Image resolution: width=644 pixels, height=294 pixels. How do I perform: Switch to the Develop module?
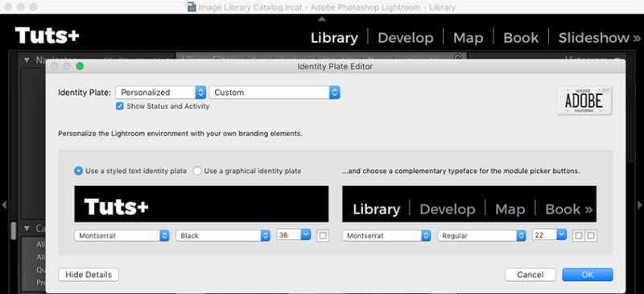(406, 38)
